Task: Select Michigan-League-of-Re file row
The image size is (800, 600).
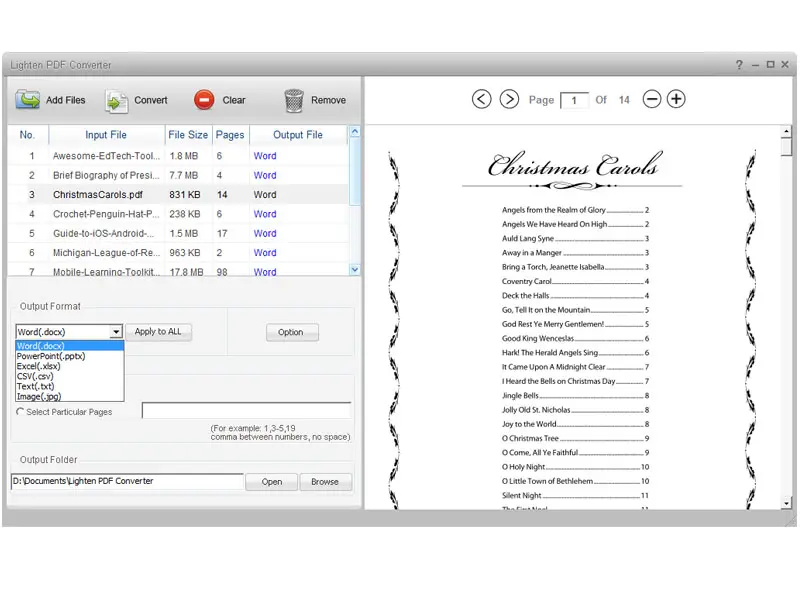Action: (x=178, y=253)
